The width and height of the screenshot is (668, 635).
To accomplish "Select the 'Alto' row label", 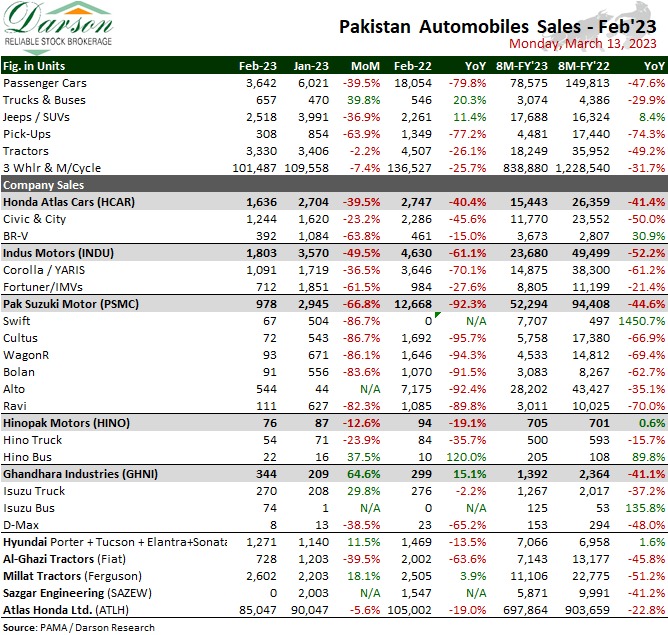I will [14, 389].
